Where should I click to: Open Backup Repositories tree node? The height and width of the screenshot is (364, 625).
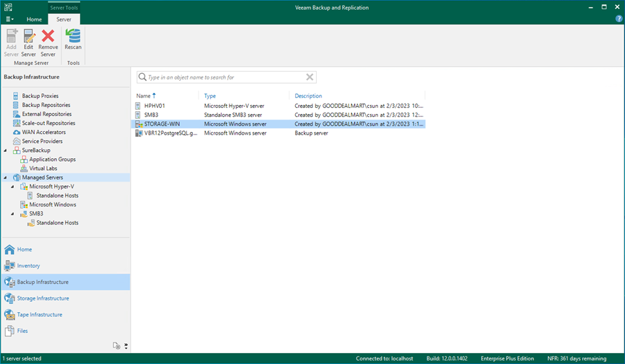point(46,105)
